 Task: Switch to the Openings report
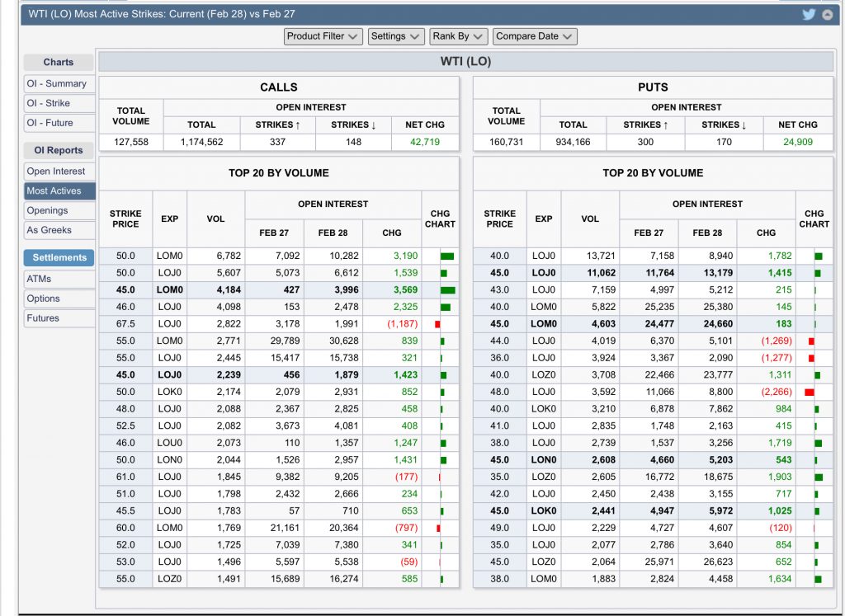coord(59,211)
